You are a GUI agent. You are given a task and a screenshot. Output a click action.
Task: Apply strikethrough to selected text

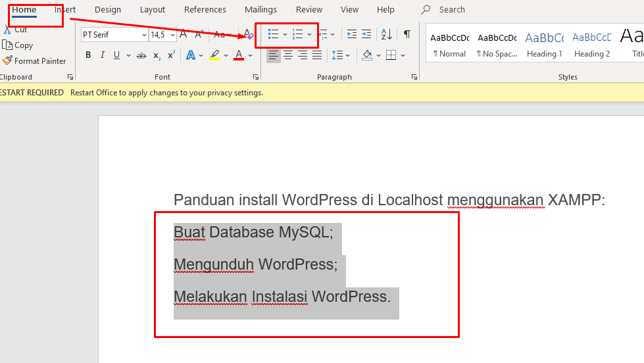point(141,55)
